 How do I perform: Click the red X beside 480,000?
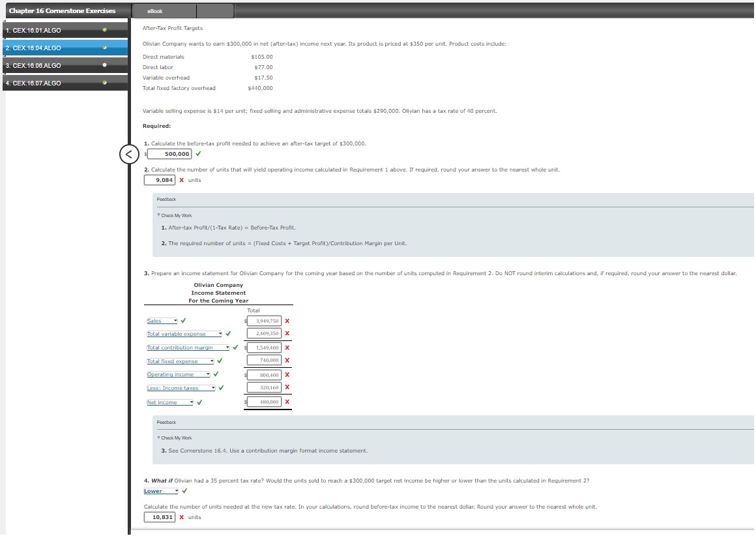(x=287, y=402)
